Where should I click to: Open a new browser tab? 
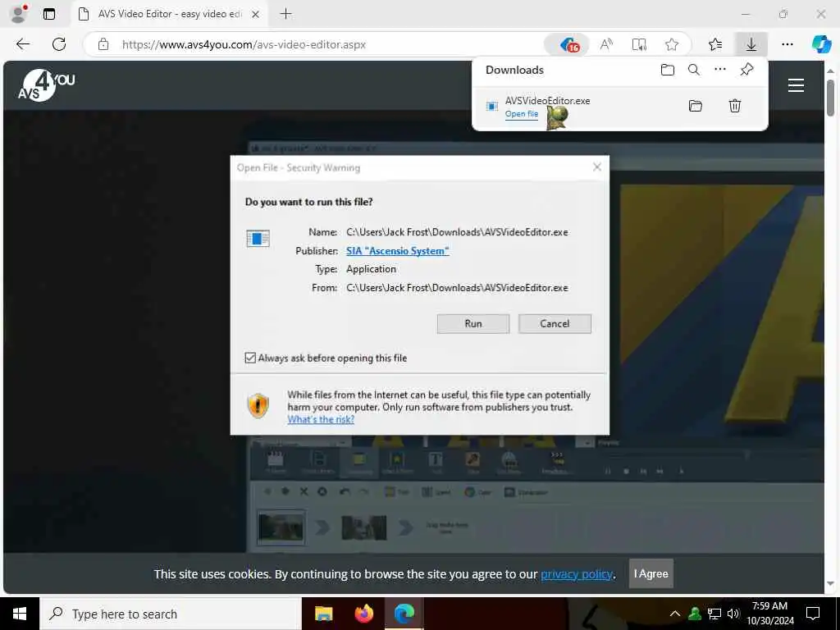(286, 14)
